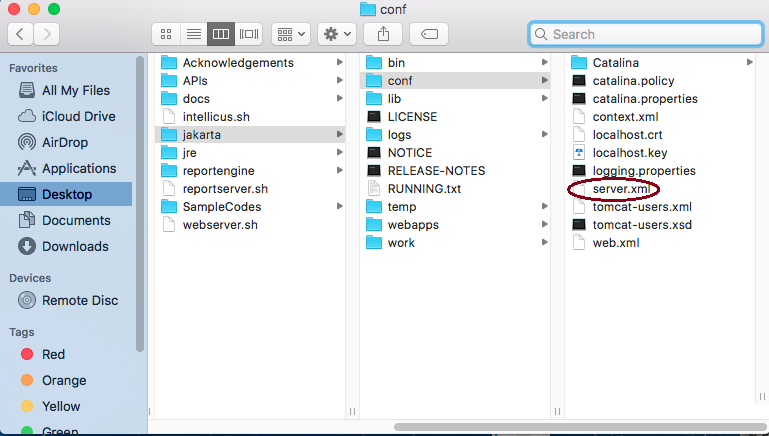Select intellicus.sh file
Image resolution: width=769 pixels, height=436 pixels.
[250, 117]
